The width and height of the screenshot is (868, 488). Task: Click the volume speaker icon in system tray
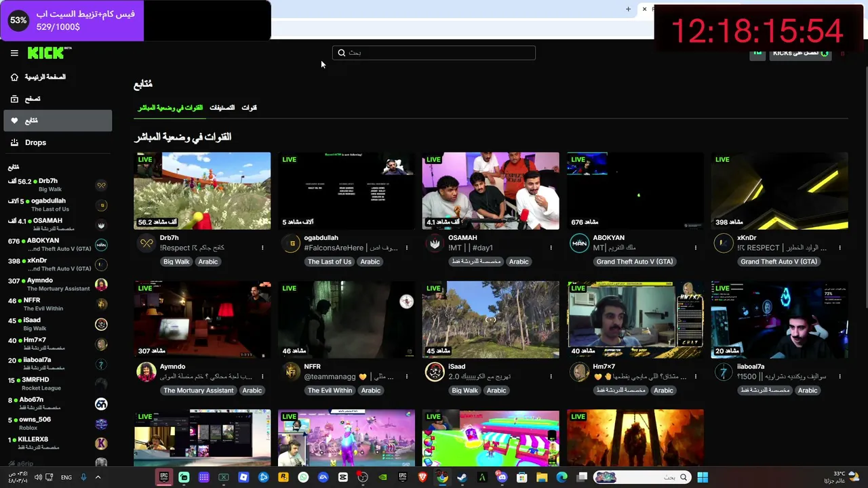tap(38, 477)
